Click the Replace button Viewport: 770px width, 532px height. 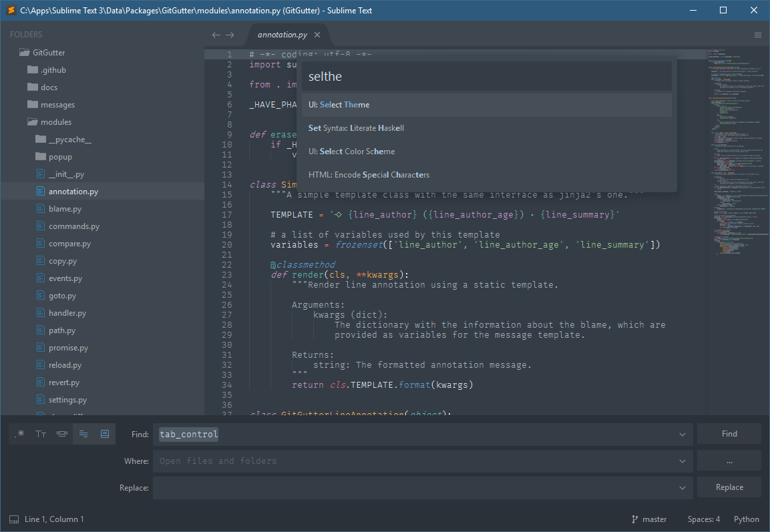(729, 487)
